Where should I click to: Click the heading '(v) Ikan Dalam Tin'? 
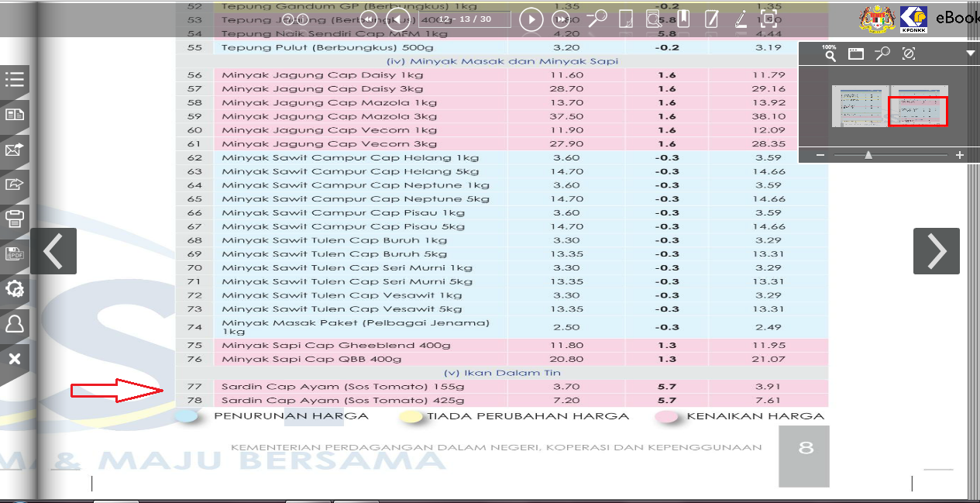pos(502,373)
